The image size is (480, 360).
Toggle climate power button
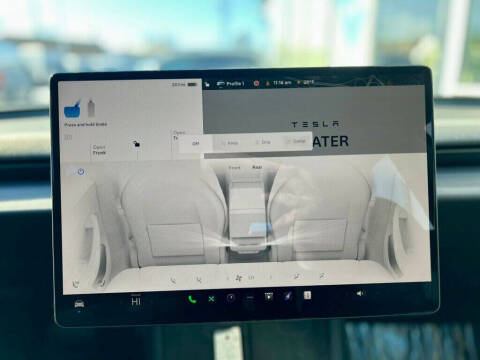(x=81, y=172)
